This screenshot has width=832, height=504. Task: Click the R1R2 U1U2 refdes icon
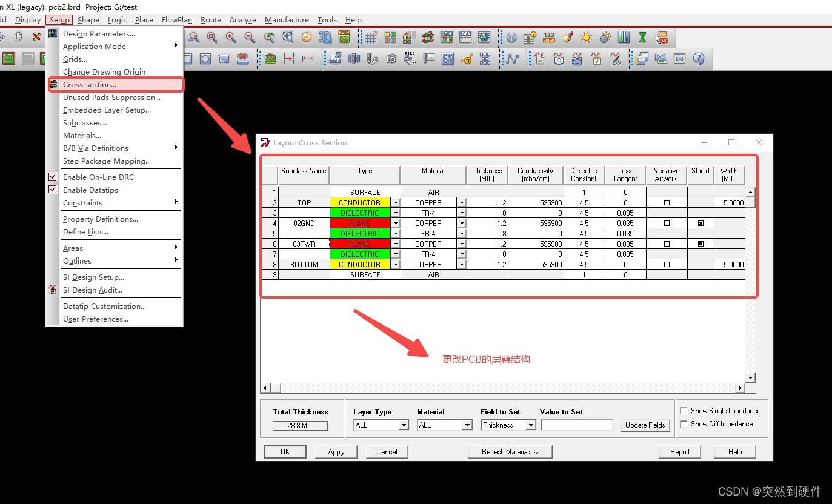coord(410,58)
